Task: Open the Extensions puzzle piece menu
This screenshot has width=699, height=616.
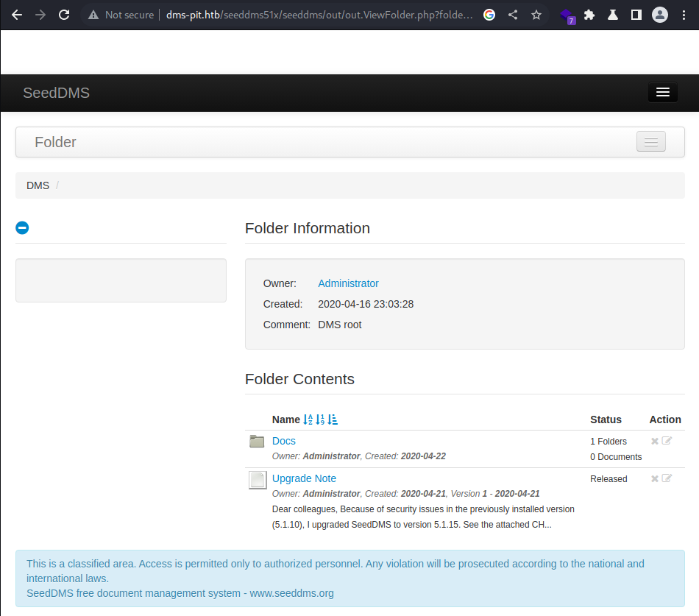Action: [x=589, y=15]
